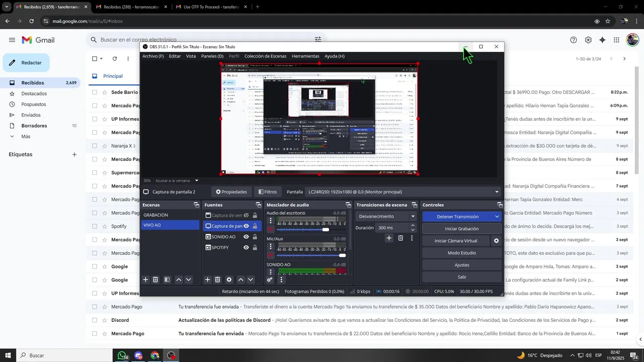Open OBS Ajustes button
Viewport: 644px width, 362px height.
(x=462, y=265)
